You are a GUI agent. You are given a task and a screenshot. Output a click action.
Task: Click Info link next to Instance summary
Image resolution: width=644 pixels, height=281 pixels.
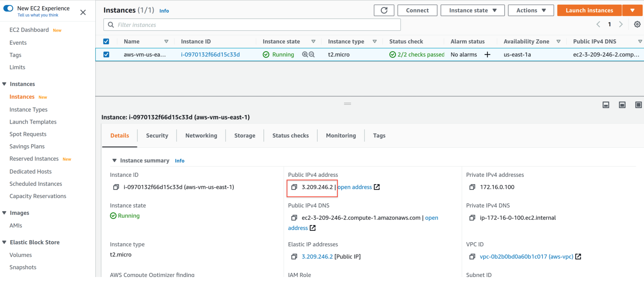[x=180, y=161]
